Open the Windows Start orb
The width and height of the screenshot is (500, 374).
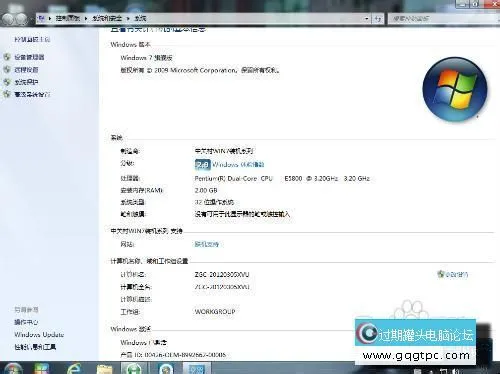(13, 368)
